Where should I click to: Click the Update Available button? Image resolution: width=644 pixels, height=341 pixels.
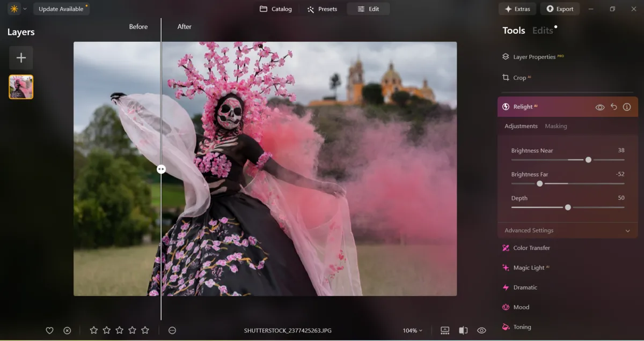tap(61, 9)
